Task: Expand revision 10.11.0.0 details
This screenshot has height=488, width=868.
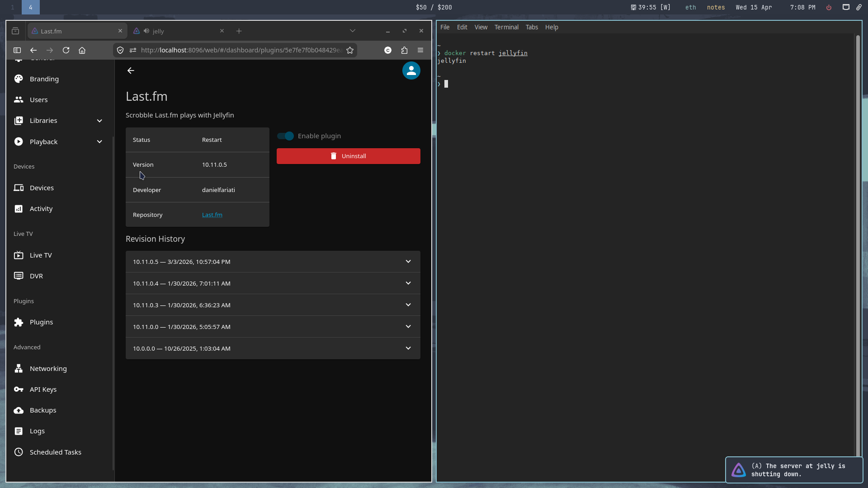Action: (x=273, y=327)
